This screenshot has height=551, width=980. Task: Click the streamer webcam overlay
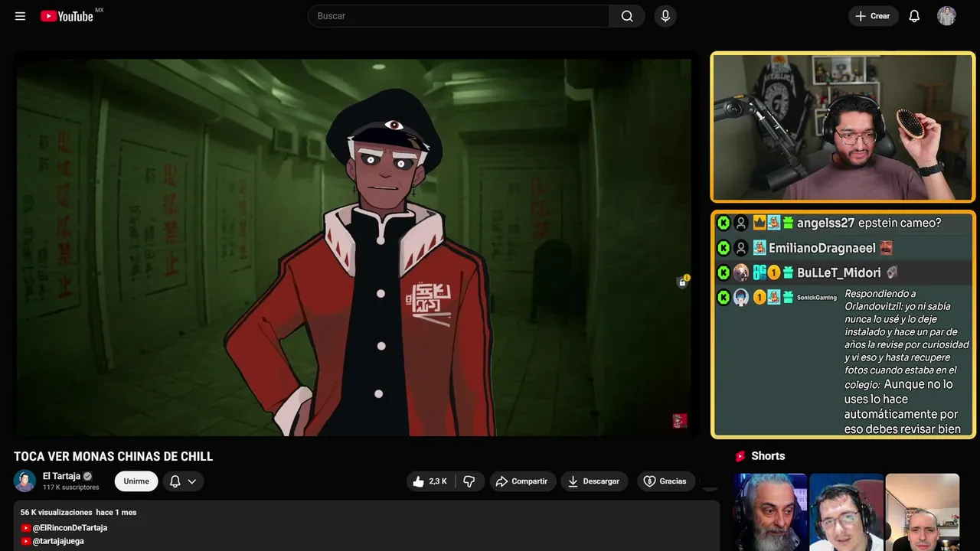(x=843, y=127)
